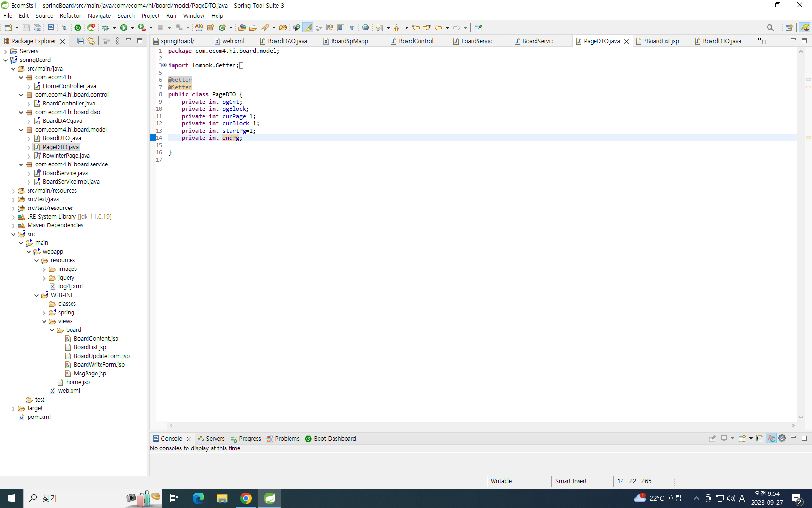Toggle the Pin Console button

[712, 438]
